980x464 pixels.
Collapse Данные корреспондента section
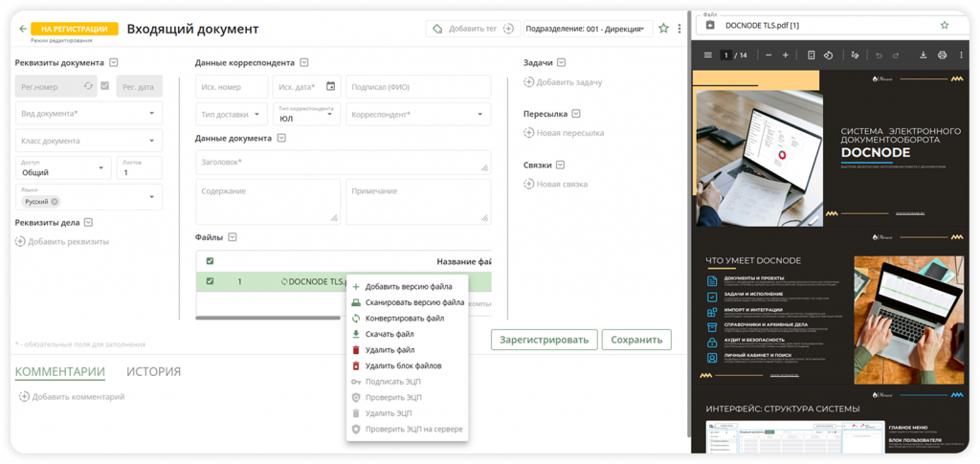pos(303,62)
